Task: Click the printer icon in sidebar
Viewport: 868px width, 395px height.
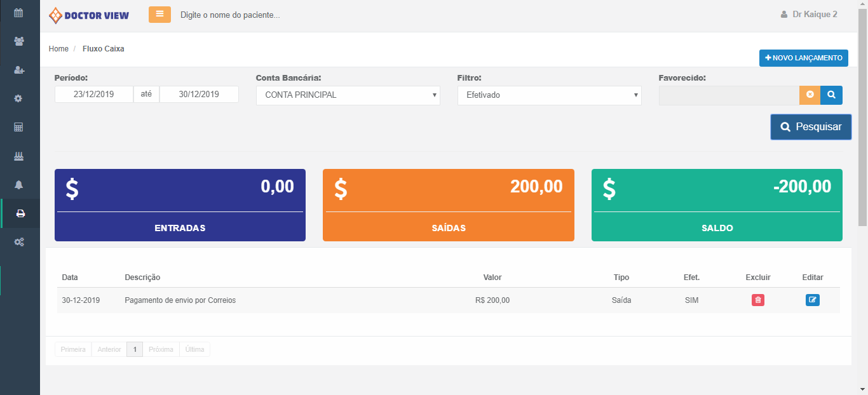Action: [20, 213]
